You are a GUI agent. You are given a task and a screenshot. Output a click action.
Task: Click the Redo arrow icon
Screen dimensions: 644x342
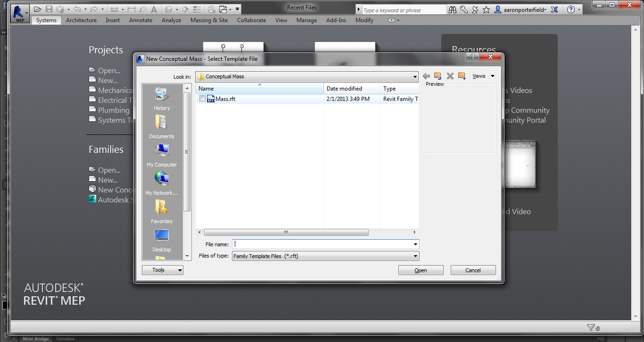point(94,9)
